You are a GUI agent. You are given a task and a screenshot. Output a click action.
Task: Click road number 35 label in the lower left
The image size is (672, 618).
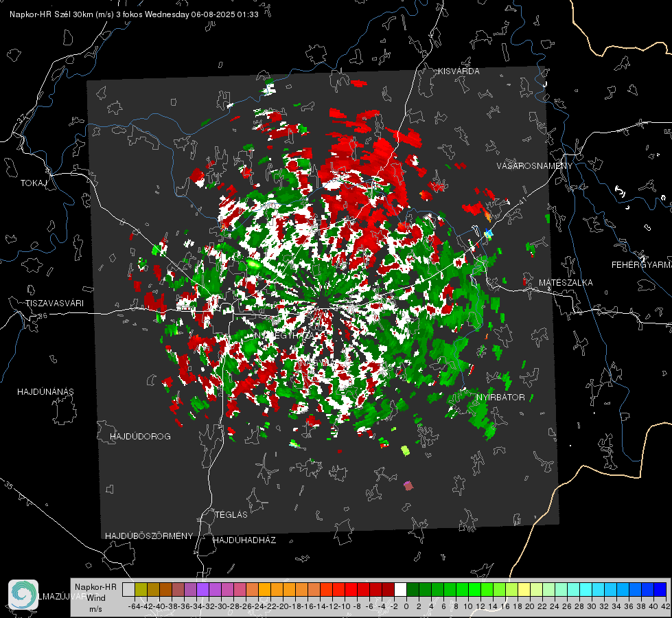click(8, 486)
